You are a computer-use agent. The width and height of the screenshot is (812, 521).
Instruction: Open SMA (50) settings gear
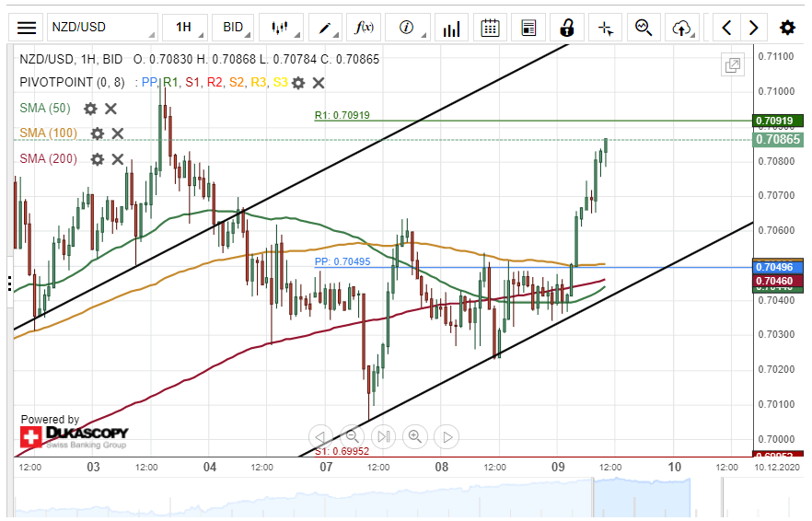[90, 109]
